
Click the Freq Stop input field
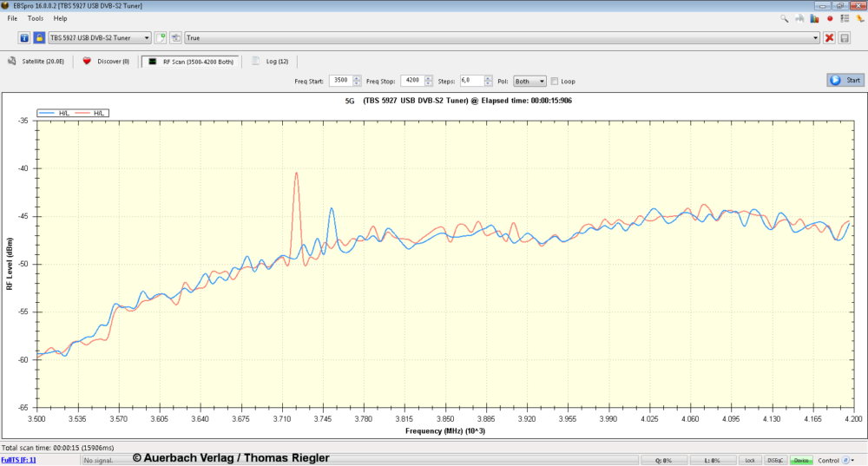pos(412,81)
